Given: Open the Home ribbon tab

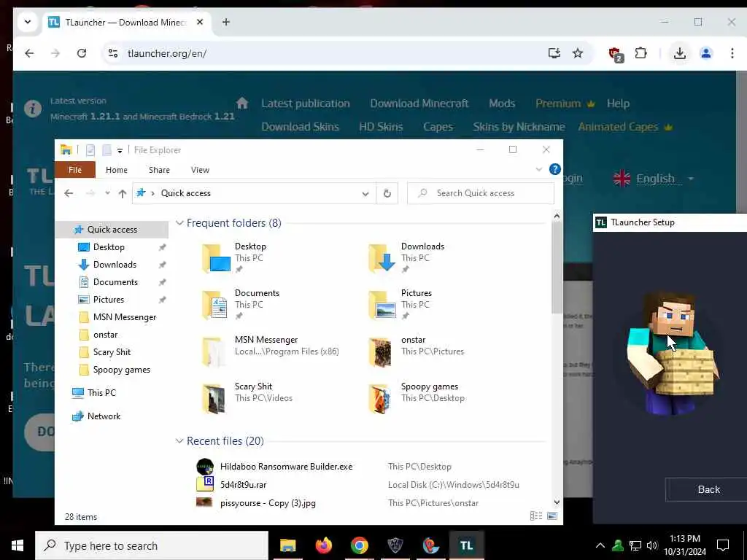Looking at the screenshot, I should 116,169.
